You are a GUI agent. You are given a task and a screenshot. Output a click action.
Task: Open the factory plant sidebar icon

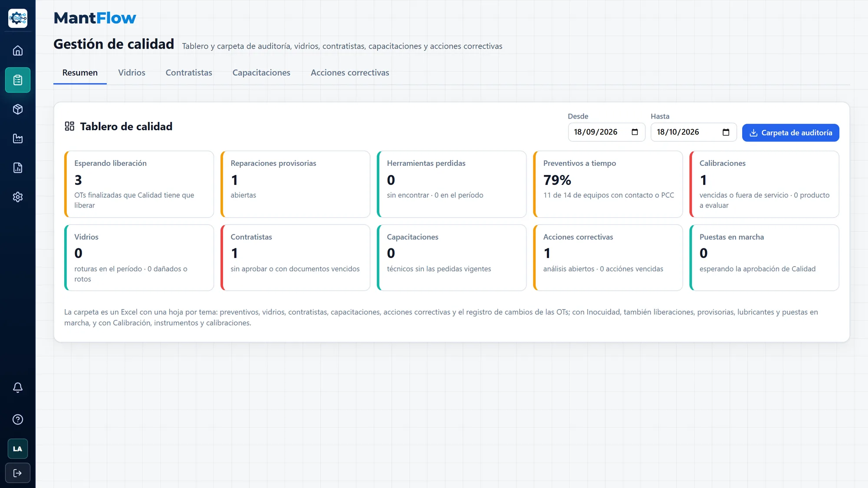pos(18,138)
